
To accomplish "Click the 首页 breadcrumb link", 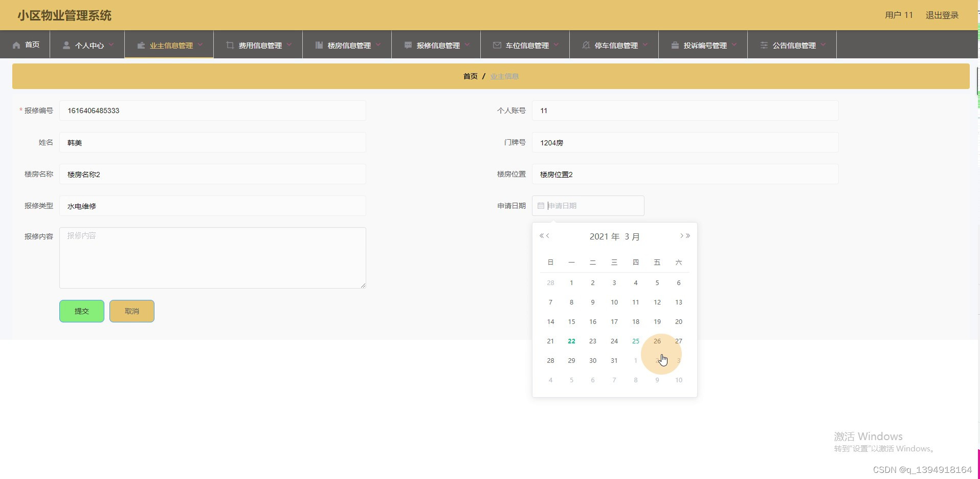I will [x=471, y=76].
